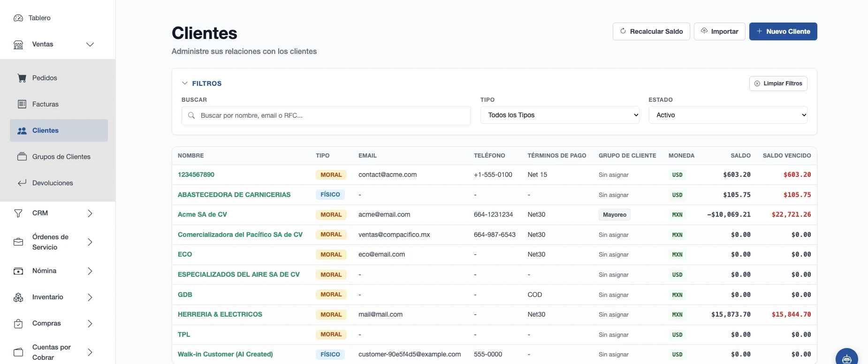Select Clientes in the sidebar
This screenshot has width=868, height=364.
[59, 130]
